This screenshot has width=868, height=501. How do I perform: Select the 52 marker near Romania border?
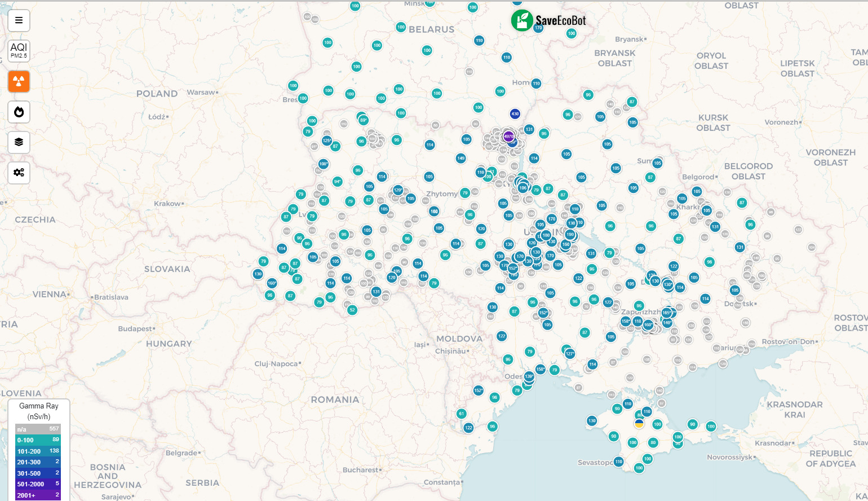coord(352,310)
